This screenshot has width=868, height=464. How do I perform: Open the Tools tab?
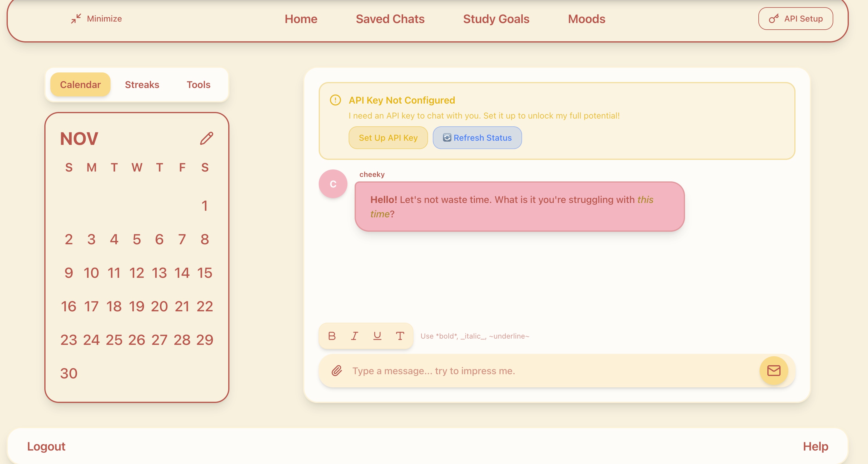198,84
